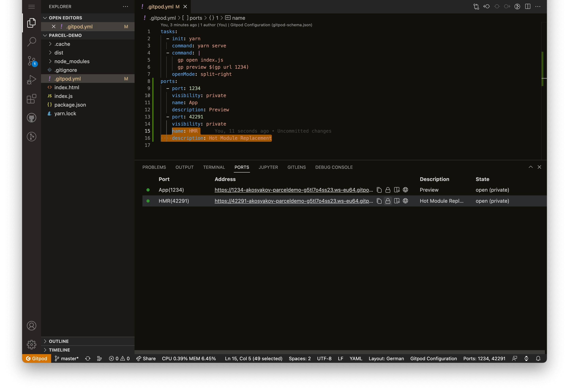Viewport: 569px width, 392px height.
Task: Open the Accounts menu icon
Action: coord(31,326)
